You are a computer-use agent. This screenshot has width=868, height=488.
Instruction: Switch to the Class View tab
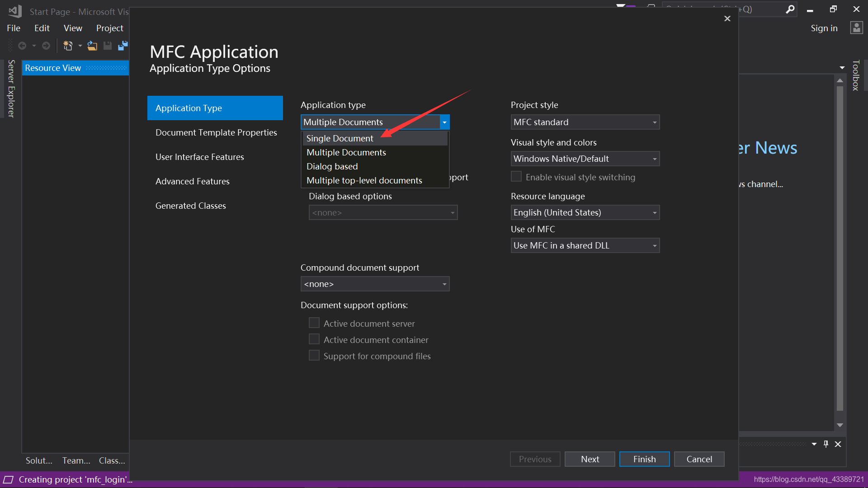(x=112, y=460)
